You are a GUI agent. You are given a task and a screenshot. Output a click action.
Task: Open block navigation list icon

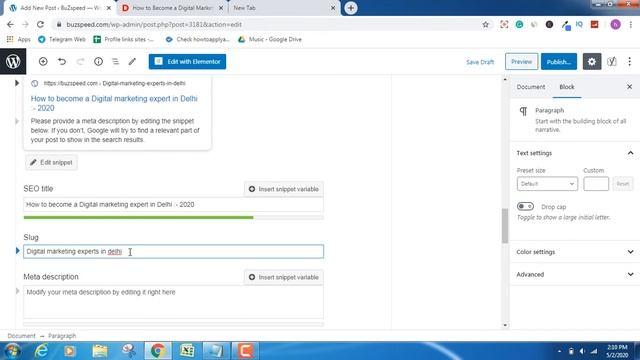116,62
